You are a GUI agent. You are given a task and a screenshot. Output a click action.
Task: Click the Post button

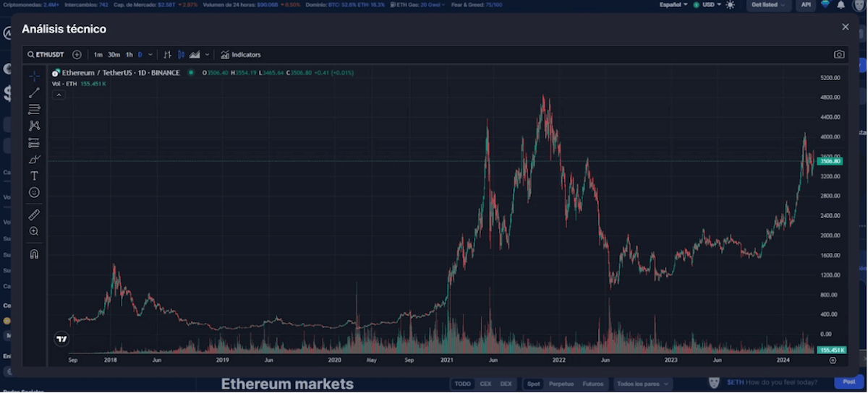[848, 381]
